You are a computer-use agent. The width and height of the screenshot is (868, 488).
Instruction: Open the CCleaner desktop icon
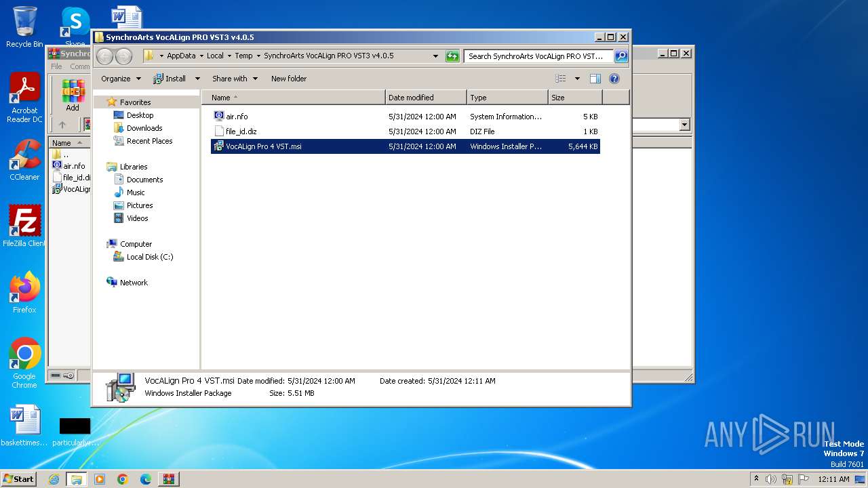pos(24,161)
